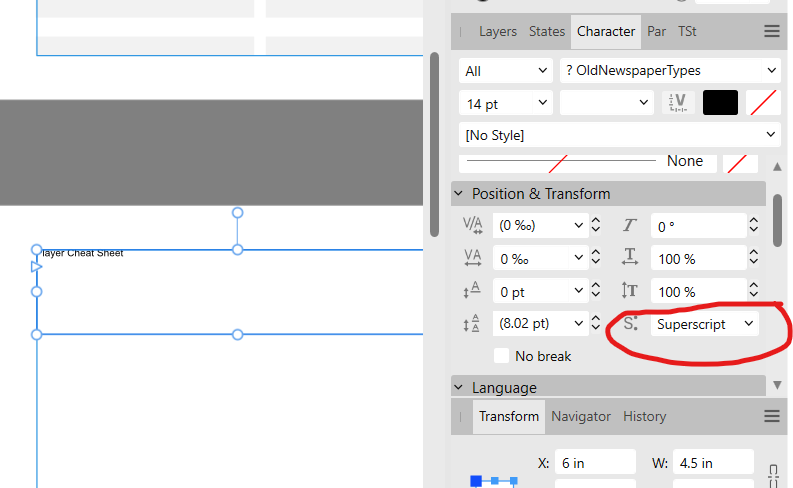Screen dimensions: 793x488
Task: Click the horizontal scale T icon
Action: (630, 257)
